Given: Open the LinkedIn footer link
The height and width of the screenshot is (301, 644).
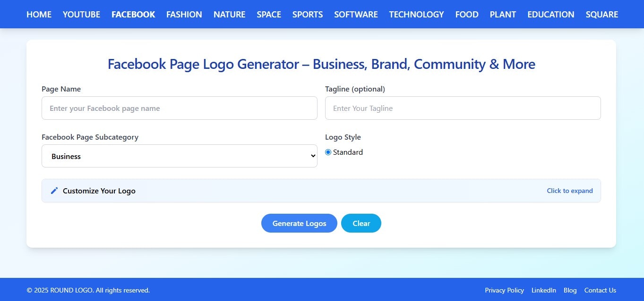Looking at the screenshot, I should pos(544,290).
